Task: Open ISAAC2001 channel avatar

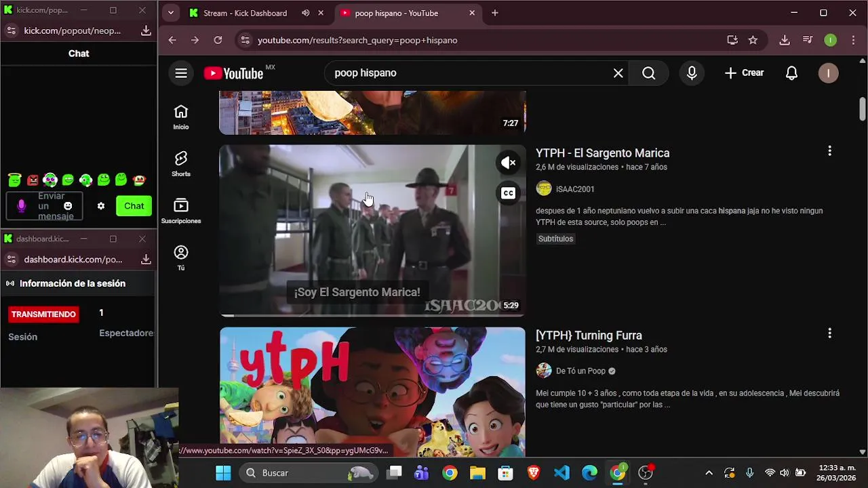Action: point(544,189)
